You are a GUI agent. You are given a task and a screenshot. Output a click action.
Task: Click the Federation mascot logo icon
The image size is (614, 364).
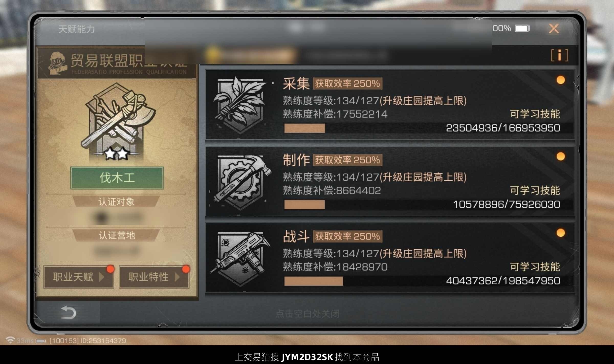tap(57, 63)
